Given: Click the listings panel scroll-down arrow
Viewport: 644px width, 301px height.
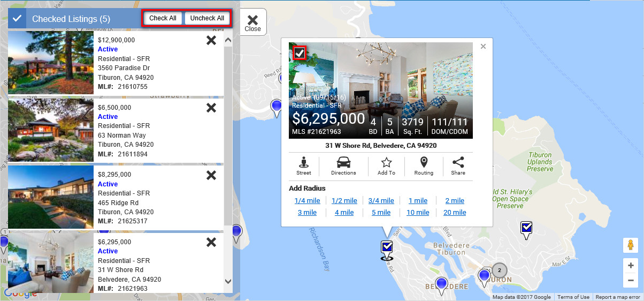Looking at the screenshot, I should 228,281.
